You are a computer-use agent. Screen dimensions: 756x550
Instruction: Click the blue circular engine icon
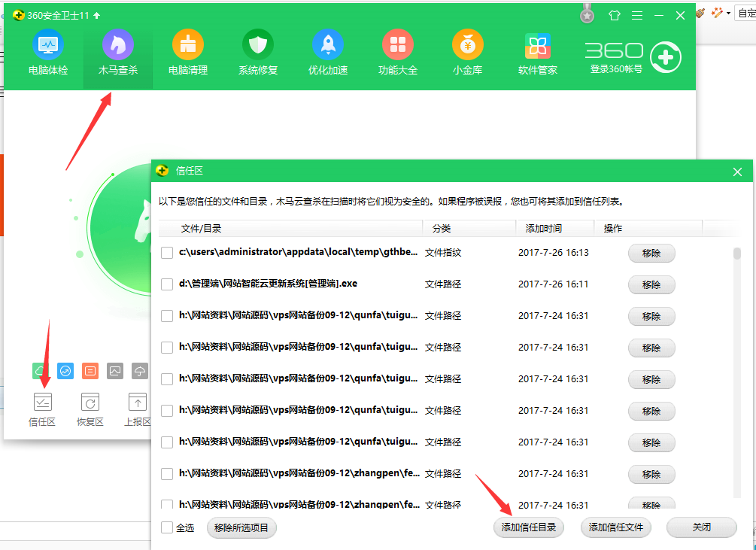(x=65, y=371)
